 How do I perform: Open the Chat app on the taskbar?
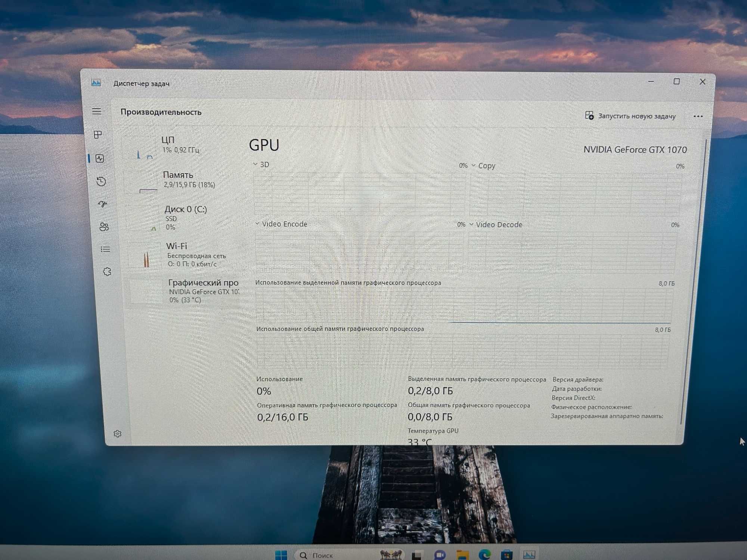pos(440,555)
